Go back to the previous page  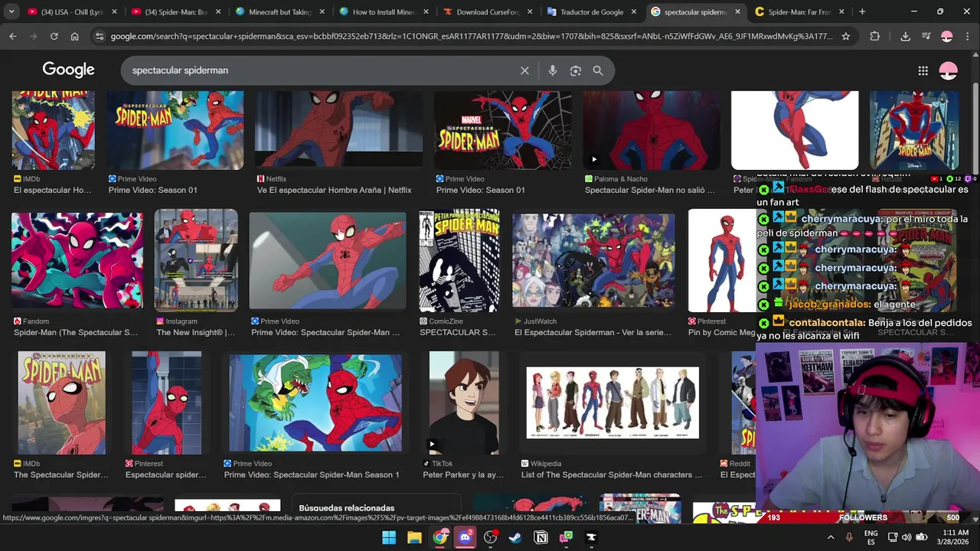coord(13,36)
